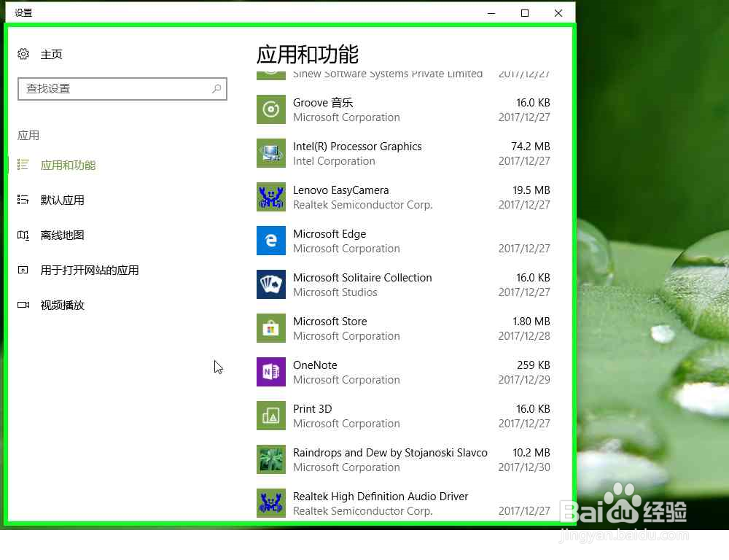Image resolution: width=729 pixels, height=560 pixels.
Task: Click the Solitaire Collection cards icon
Action: (x=271, y=284)
